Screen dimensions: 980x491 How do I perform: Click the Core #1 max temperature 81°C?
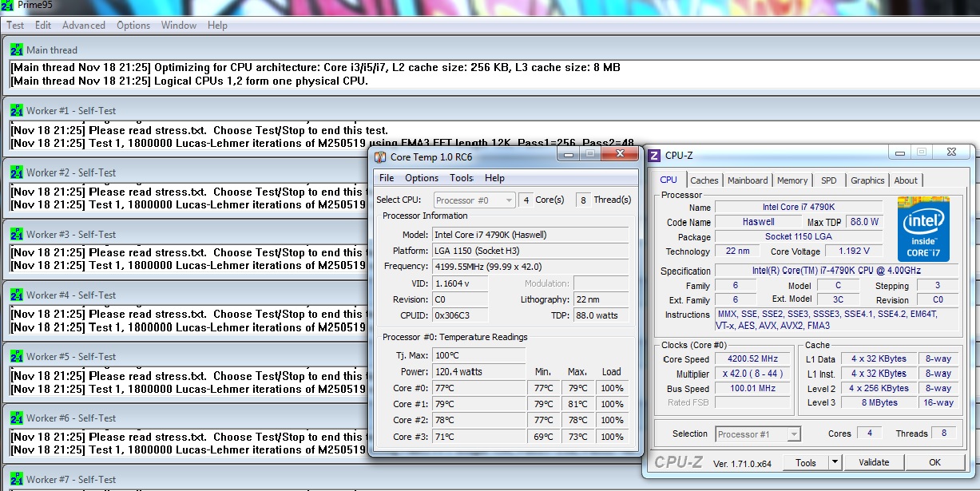(577, 404)
